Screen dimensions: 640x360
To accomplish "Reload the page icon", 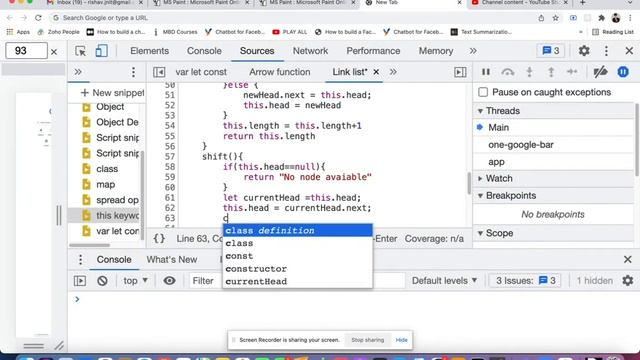I will [38, 18].
